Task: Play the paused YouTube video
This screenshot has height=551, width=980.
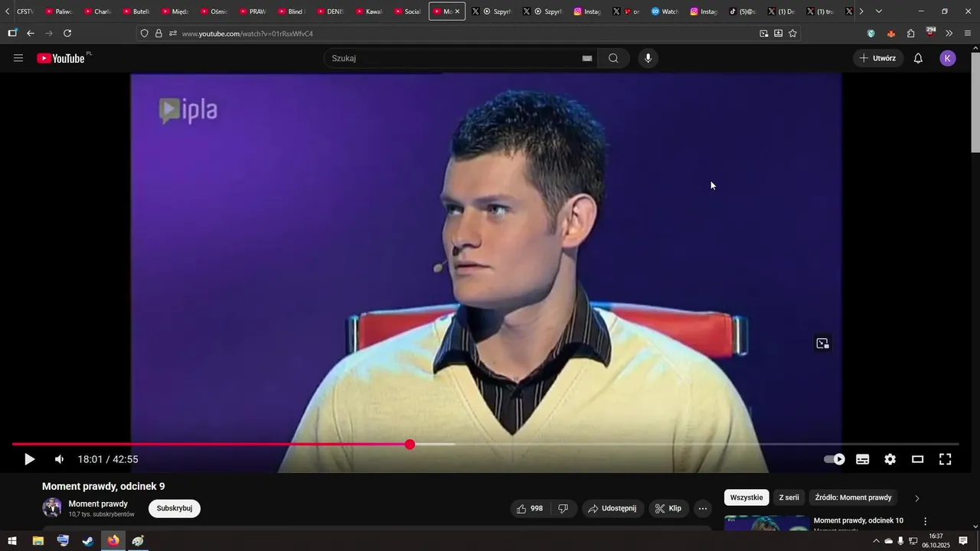Action: 29,459
